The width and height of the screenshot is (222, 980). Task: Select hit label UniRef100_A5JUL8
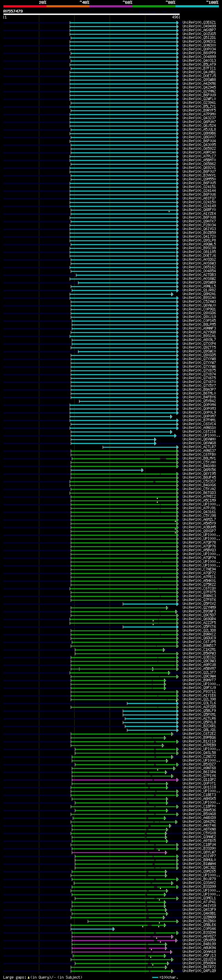point(199,129)
